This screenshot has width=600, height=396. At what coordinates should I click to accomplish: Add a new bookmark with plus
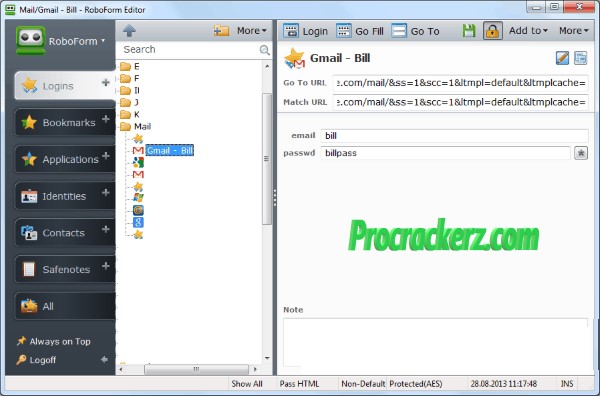106,119
